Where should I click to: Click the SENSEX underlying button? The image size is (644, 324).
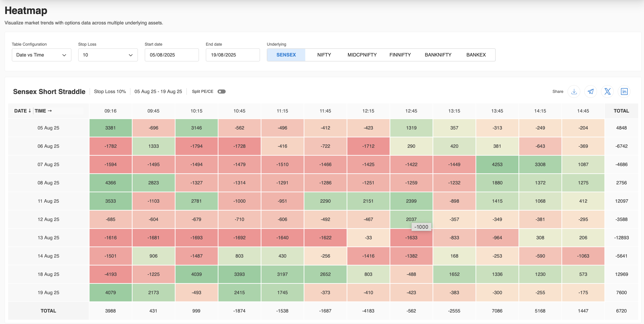click(286, 55)
